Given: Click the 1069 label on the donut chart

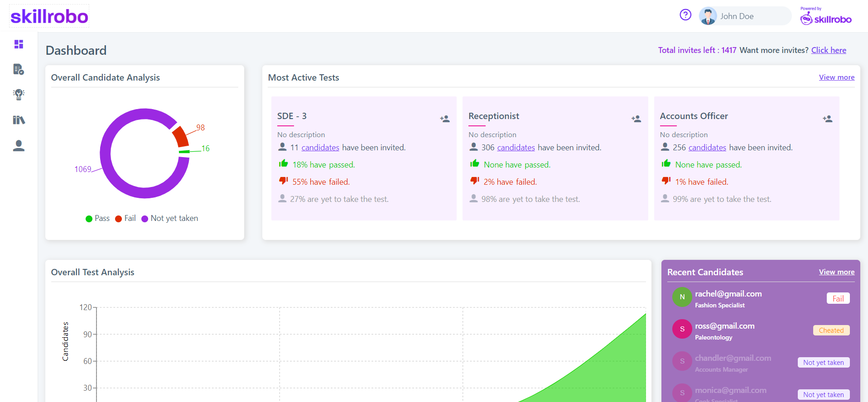Looking at the screenshot, I should click(83, 169).
